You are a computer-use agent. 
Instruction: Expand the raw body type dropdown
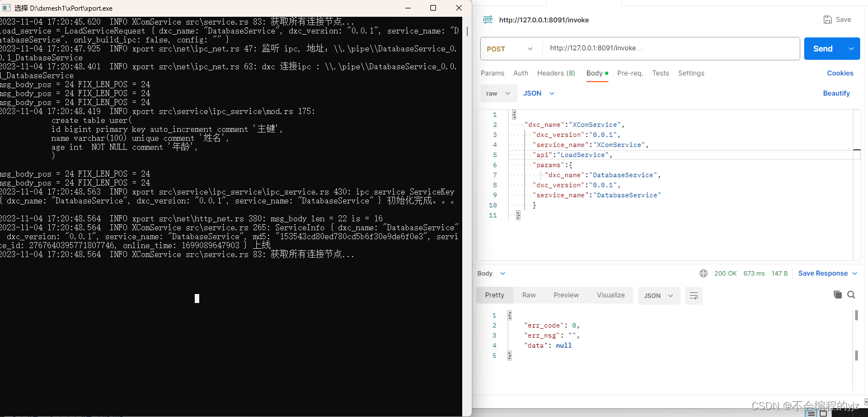pos(499,93)
